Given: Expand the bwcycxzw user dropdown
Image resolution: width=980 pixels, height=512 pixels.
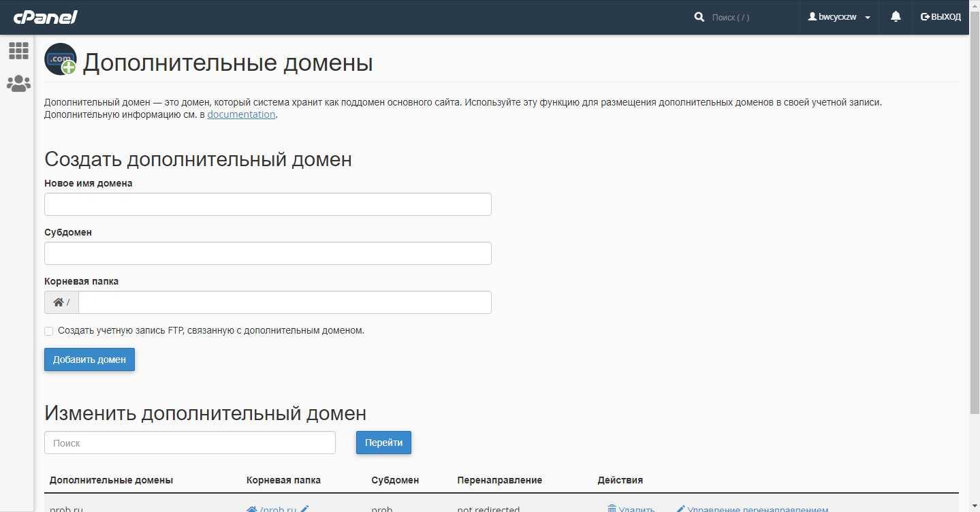Looking at the screenshot, I should pyautogui.click(x=839, y=17).
